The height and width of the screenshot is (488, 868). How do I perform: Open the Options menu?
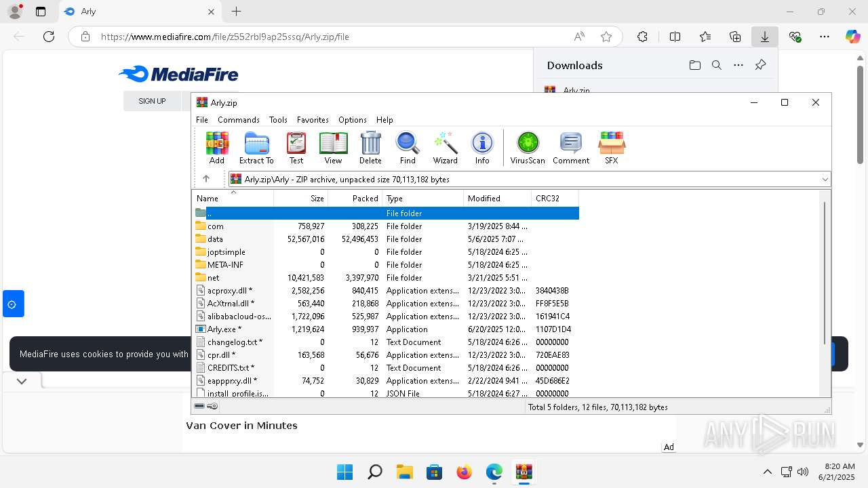(353, 119)
